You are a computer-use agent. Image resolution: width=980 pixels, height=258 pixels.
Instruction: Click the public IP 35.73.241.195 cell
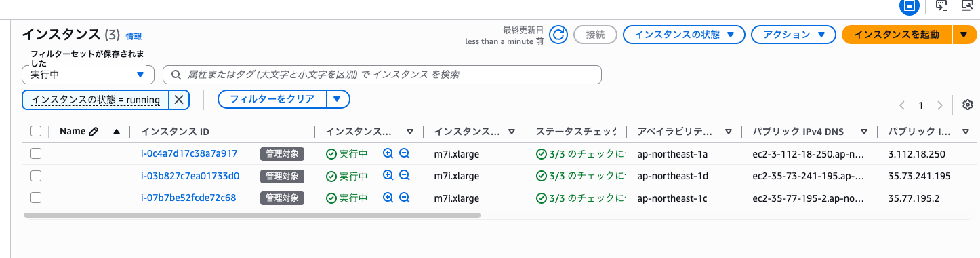(x=919, y=176)
